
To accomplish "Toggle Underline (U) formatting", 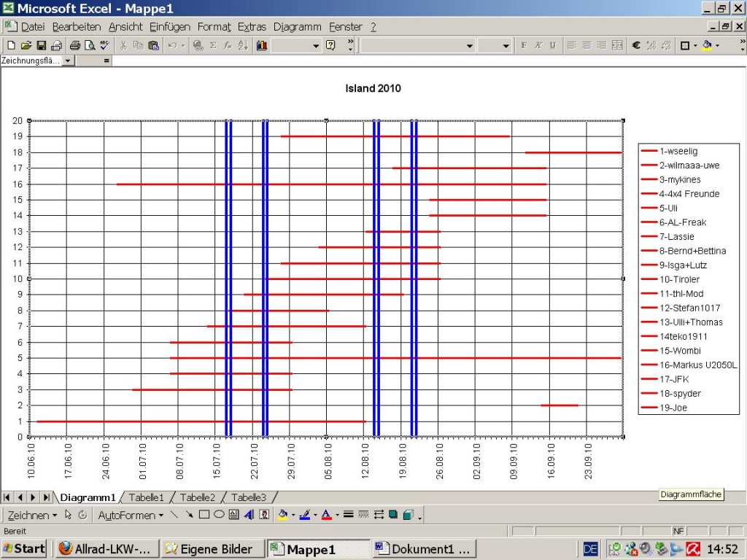I will pos(553,46).
